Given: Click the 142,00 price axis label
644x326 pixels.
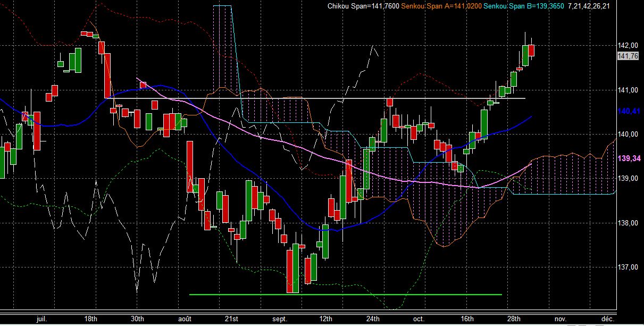Looking at the screenshot, I should click(x=629, y=46).
